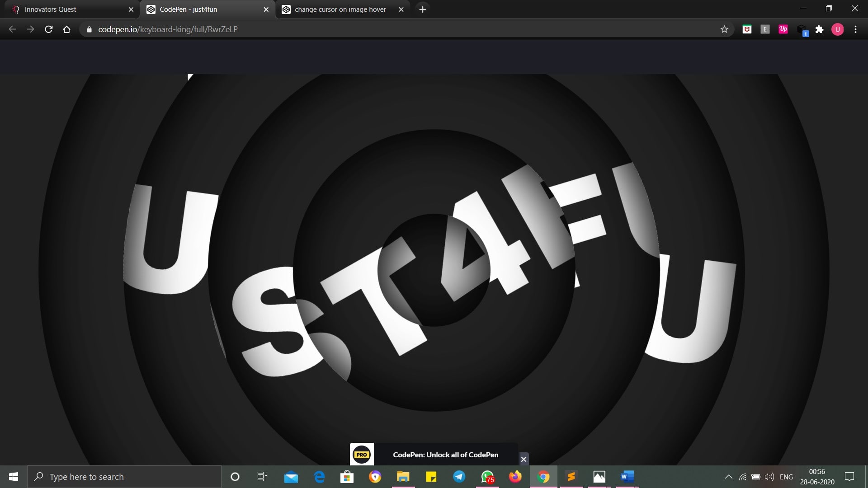Dismiss the CodePen PRO banner

(x=524, y=459)
